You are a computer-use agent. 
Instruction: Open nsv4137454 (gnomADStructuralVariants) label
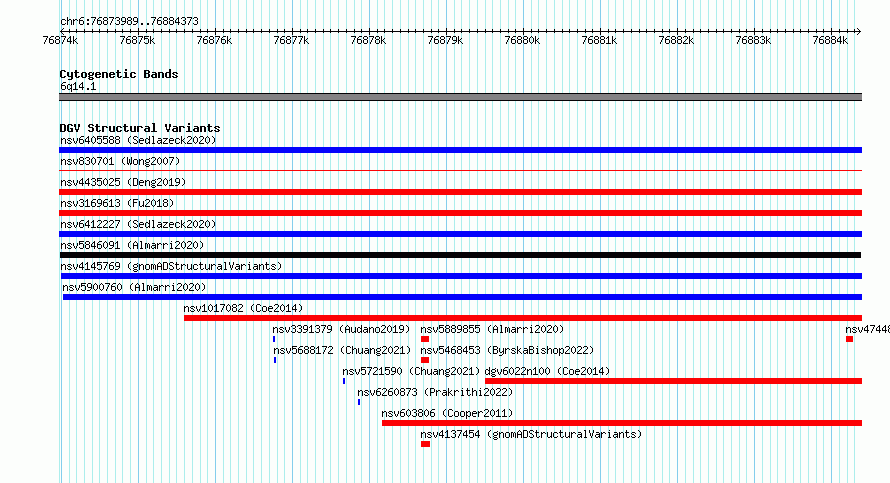[x=531, y=434]
